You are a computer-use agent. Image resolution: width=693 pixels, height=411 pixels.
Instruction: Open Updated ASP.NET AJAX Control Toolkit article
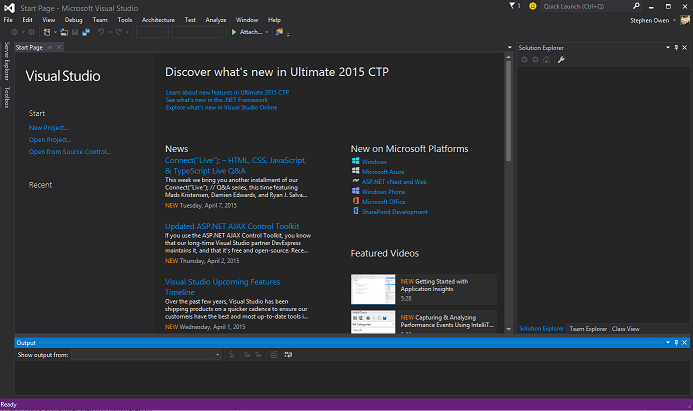tap(232, 226)
